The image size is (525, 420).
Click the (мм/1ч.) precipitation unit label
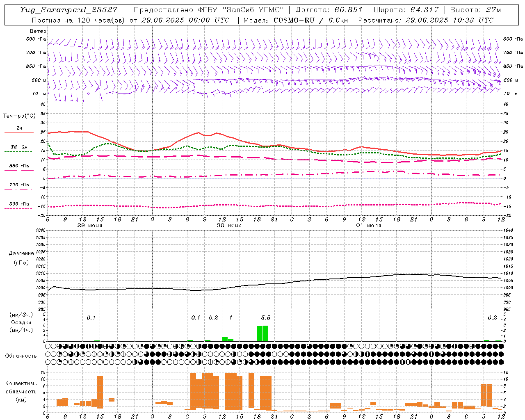(21, 330)
